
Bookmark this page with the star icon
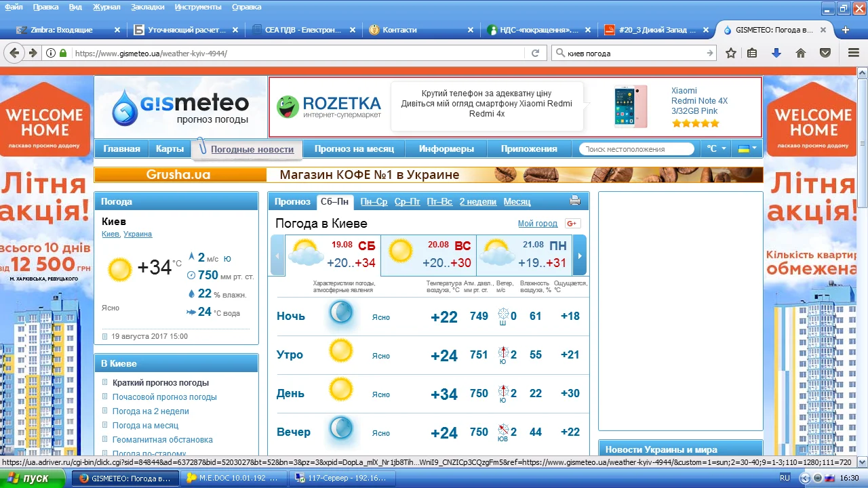730,53
